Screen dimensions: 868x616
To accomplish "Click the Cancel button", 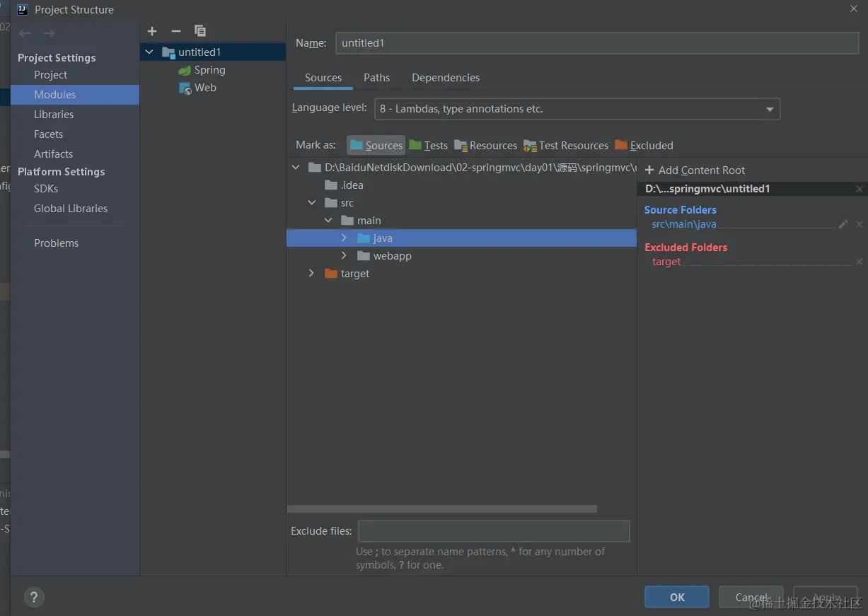I will [x=751, y=597].
